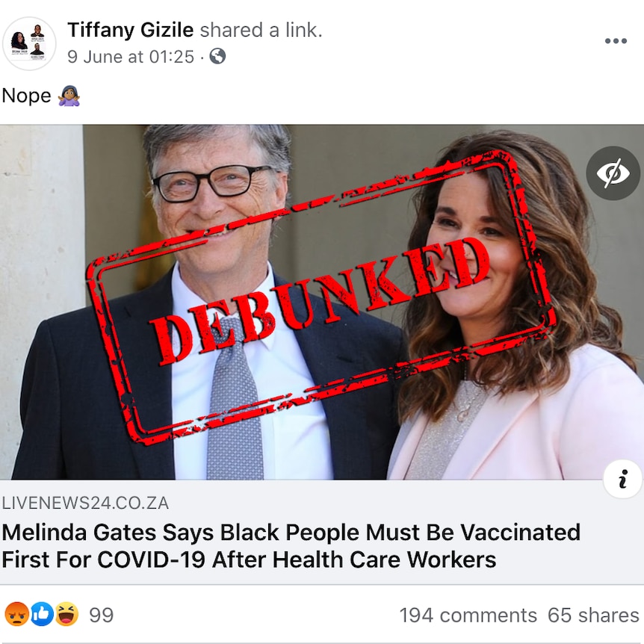Click the crossed-out eye hide icon
The height and width of the screenshot is (644, 644).
613,173
